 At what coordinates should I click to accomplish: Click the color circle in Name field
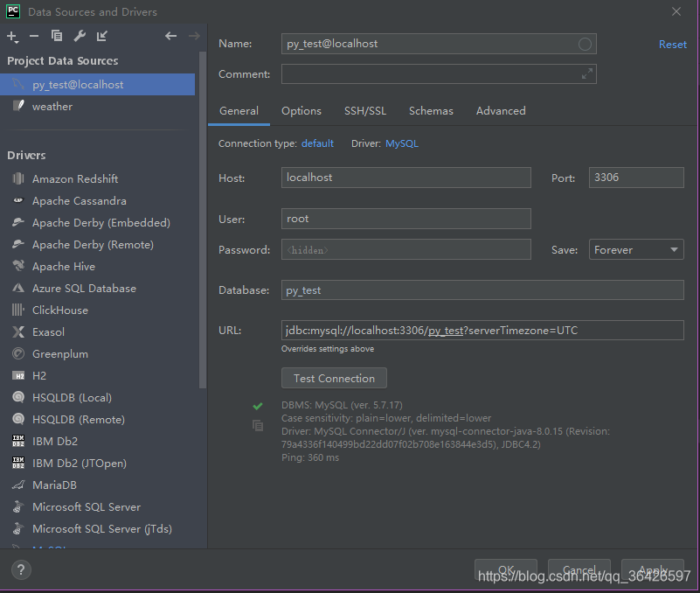pyautogui.click(x=585, y=44)
